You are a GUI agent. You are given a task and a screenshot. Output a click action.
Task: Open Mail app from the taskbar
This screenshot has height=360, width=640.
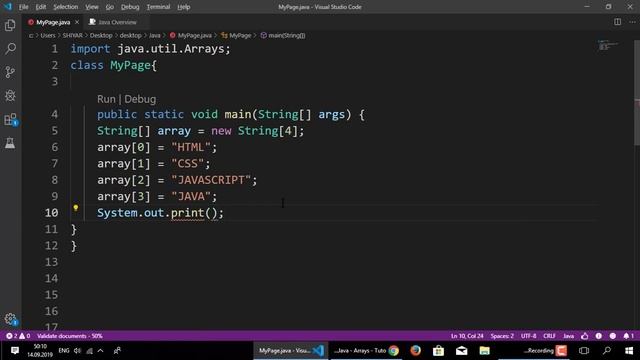(462, 350)
